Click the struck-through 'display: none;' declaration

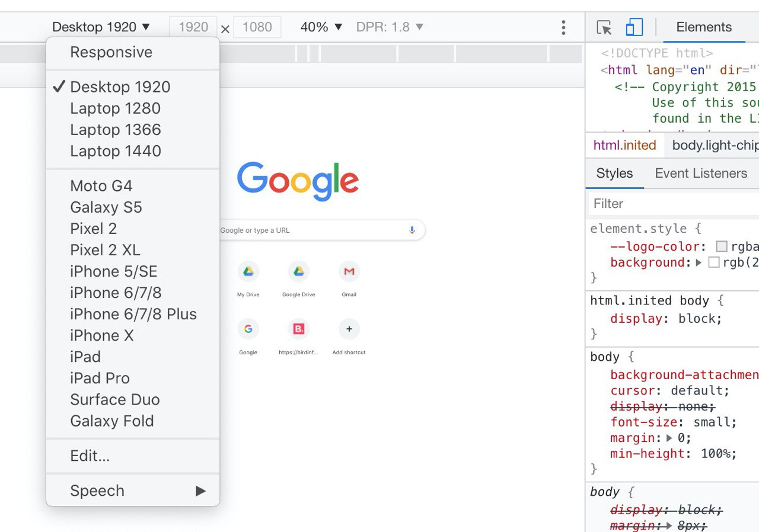coord(663,406)
